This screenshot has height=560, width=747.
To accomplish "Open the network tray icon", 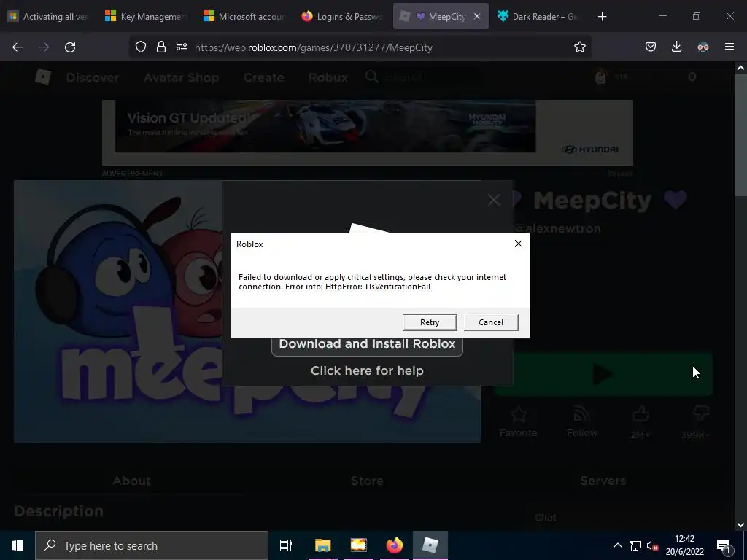I will tap(635, 545).
